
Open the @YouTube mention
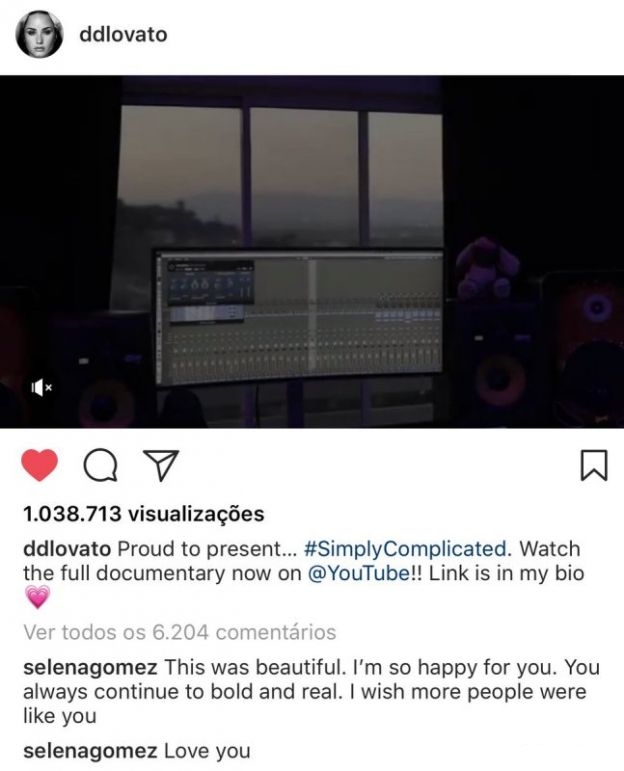coord(358,573)
